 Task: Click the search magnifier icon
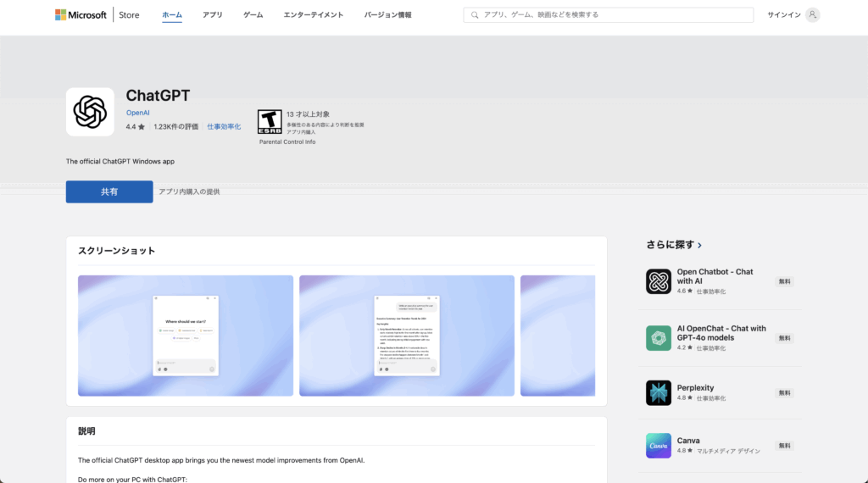pos(475,15)
